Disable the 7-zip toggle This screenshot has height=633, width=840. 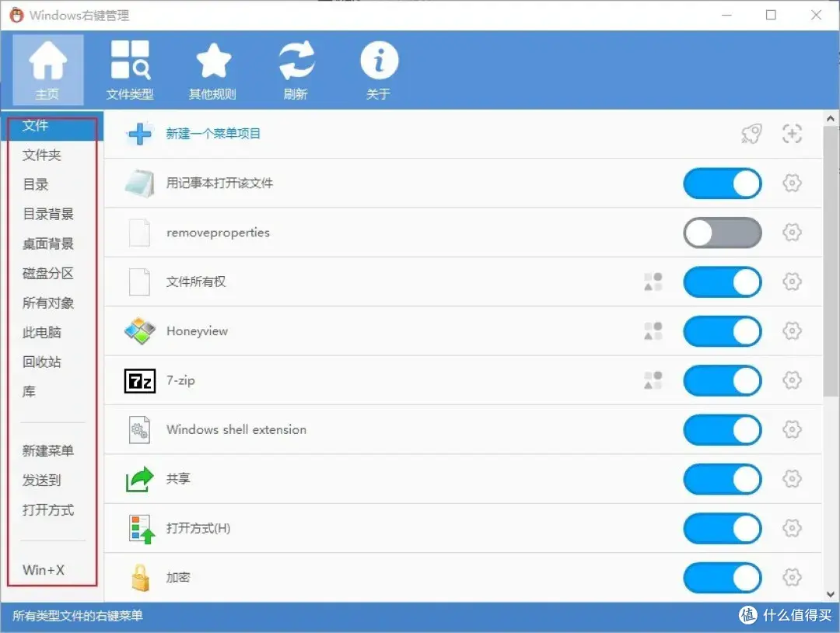point(722,380)
